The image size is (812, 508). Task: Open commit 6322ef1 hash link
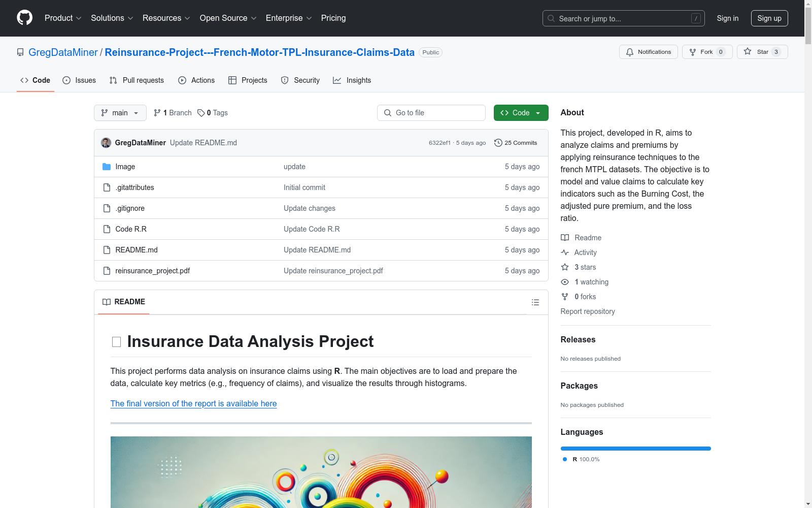(439, 143)
